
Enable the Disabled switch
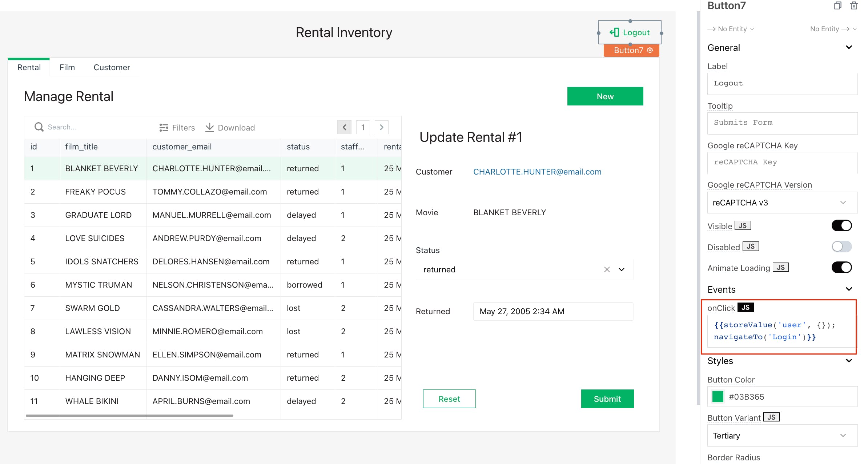point(841,247)
